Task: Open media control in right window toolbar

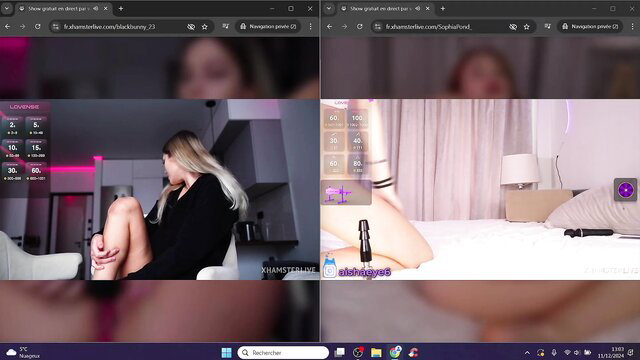Action: (x=547, y=27)
